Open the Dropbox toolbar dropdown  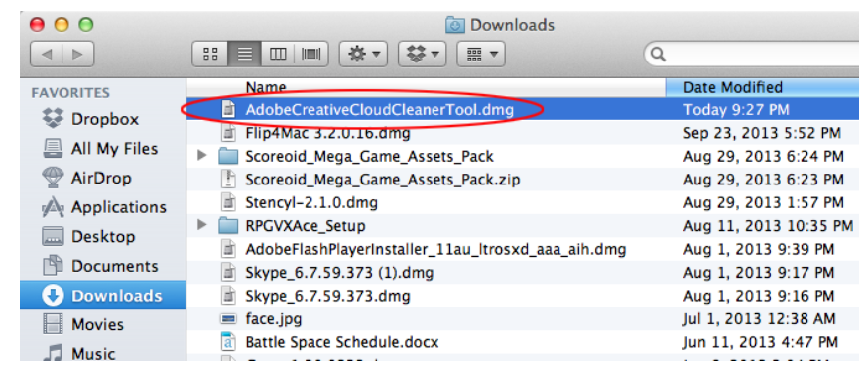pos(422,55)
